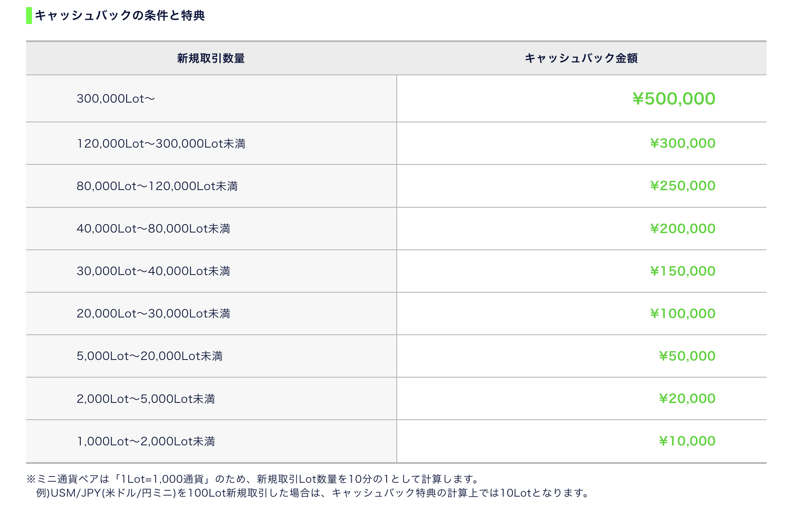
Task: Click the ¥100,000 cashback amount
Action: pyautogui.click(x=682, y=314)
